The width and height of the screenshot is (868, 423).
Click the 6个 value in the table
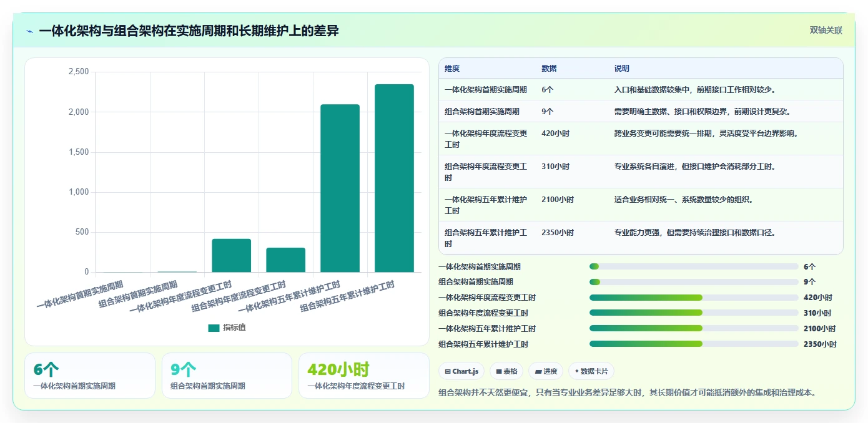tap(548, 90)
